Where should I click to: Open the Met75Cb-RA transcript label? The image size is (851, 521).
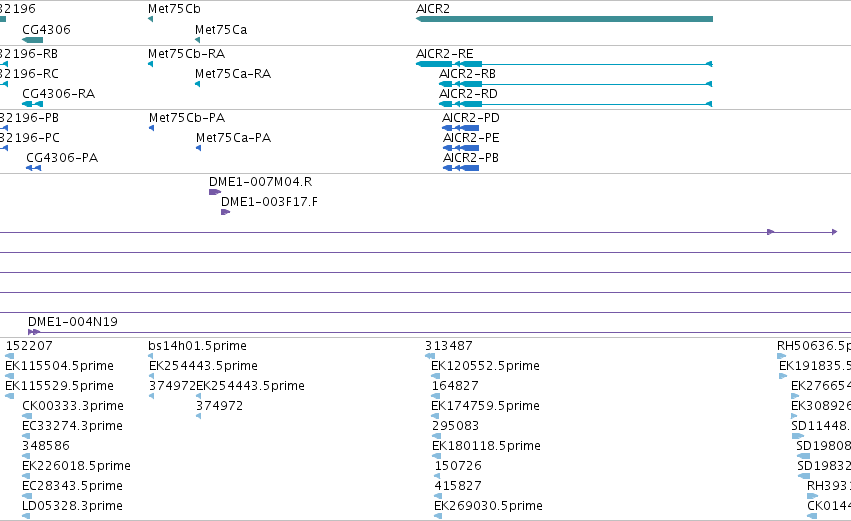point(186,54)
